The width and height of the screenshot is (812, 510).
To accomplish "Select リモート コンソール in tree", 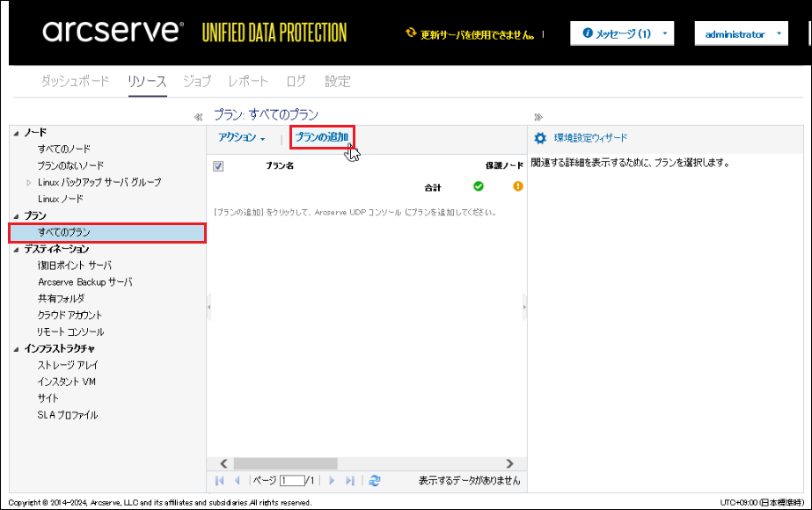I will pyautogui.click(x=71, y=331).
